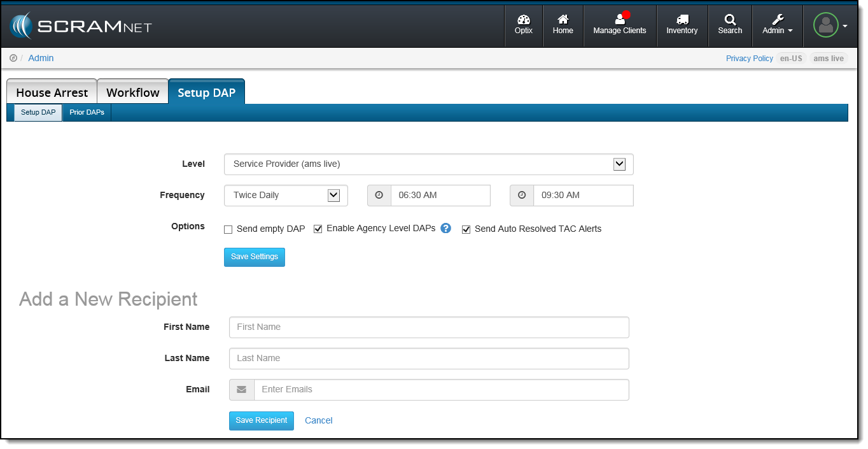Click the clock icon next to 06:30 AM

click(379, 196)
